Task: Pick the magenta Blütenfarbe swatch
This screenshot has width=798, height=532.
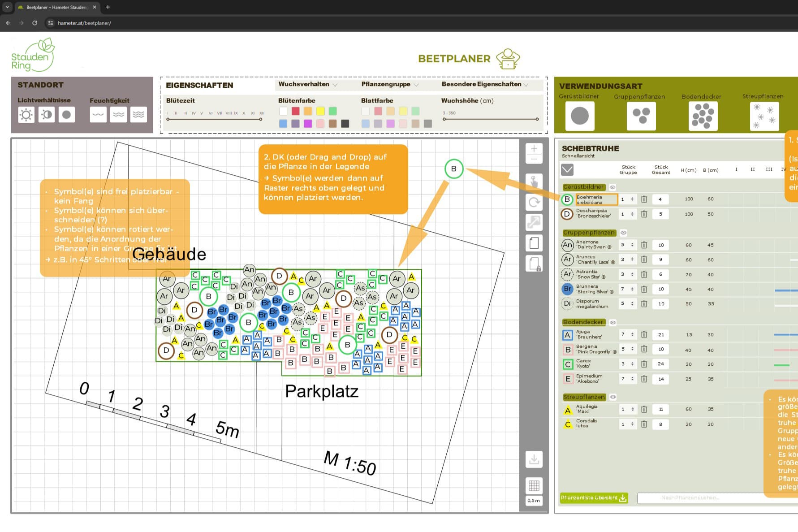Action: pyautogui.click(x=308, y=124)
